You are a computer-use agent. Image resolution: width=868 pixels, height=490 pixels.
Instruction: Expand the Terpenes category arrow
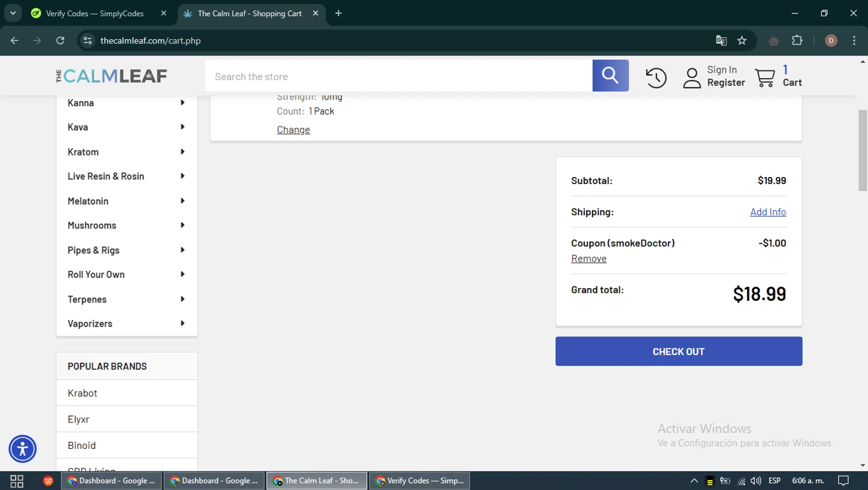[x=182, y=299]
